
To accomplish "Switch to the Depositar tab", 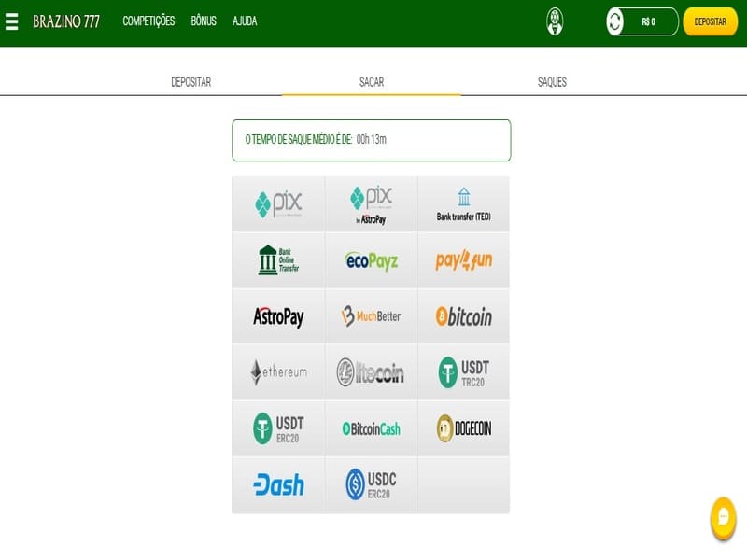I will (190, 82).
